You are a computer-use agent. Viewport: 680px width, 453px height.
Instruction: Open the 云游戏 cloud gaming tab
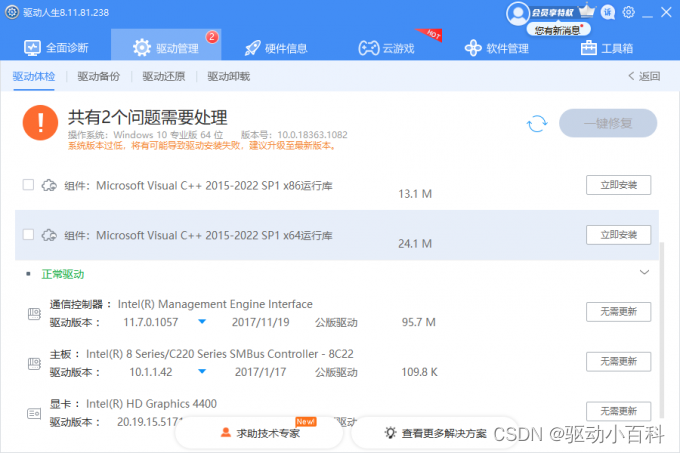[x=386, y=48]
